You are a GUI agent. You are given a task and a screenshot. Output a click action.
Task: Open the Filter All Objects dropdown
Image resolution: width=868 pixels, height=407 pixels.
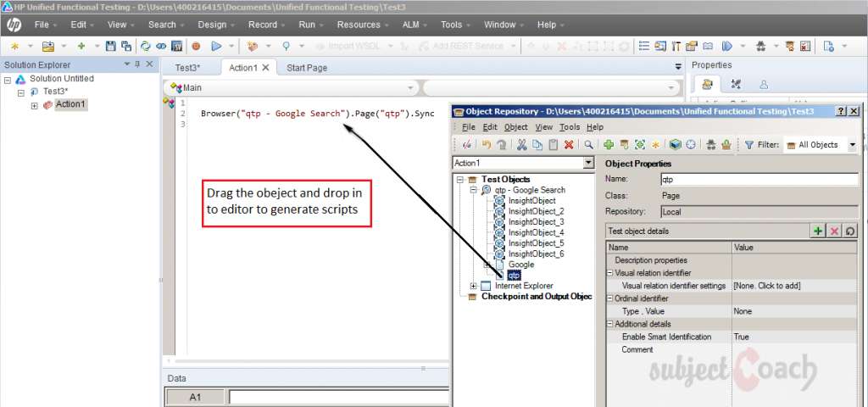click(852, 144)
